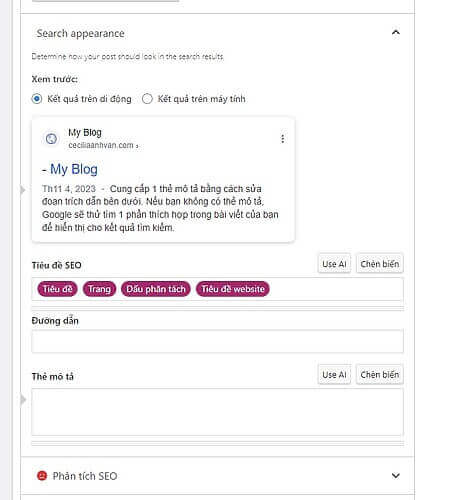The height and width of the screenshot is (500, 457).
Task: Click the ceciliaanhvan.com URL in preview
Action: tap(101, 145)
